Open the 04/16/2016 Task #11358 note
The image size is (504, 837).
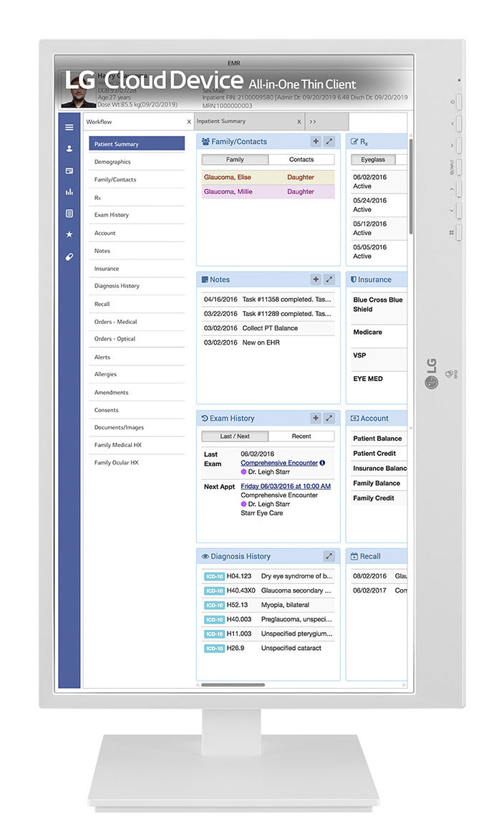click(x=268, y=300)
